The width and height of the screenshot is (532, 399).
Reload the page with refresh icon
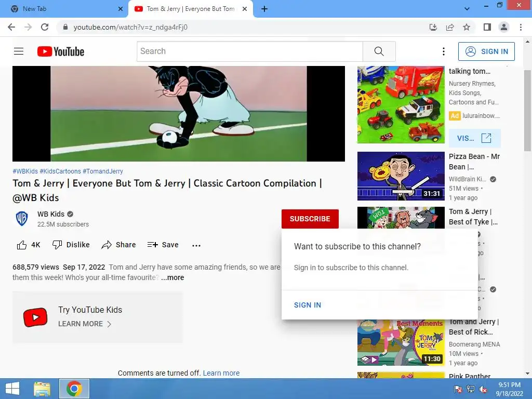45,27
